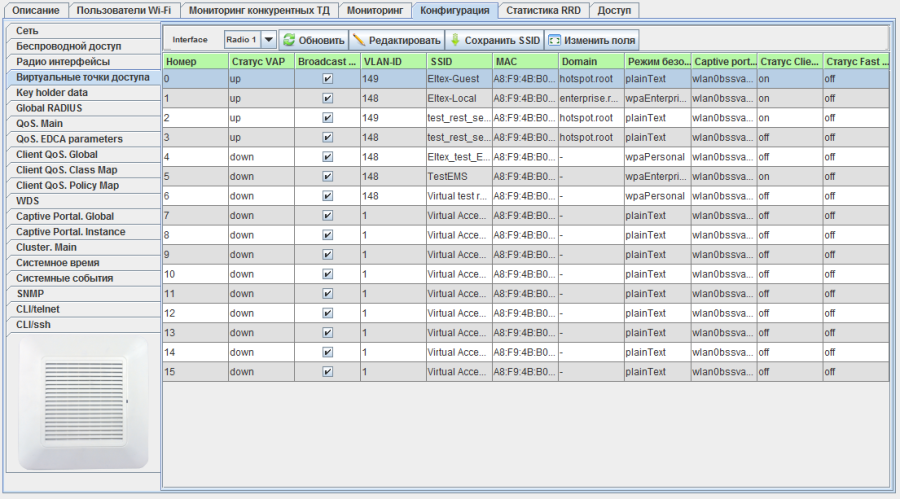Click the Domain column header
Viewport: 900px width, 499px height.
[591, 61]
